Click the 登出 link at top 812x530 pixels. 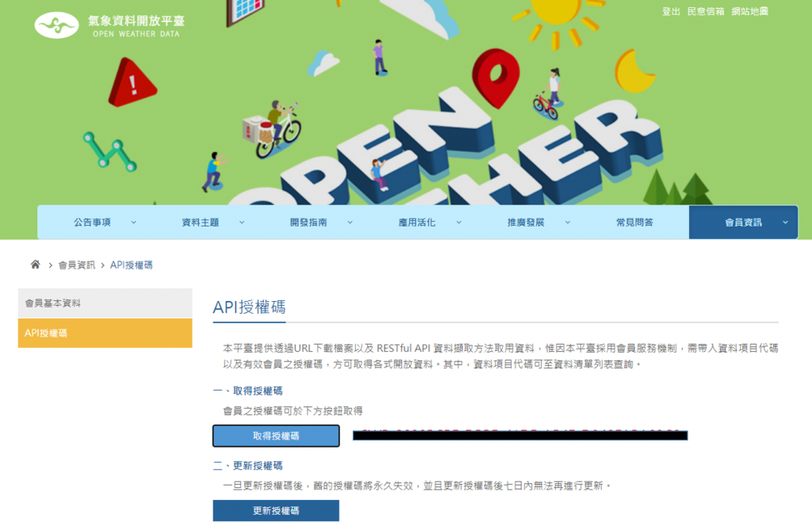pyautogui.click(x=671, y=11)
